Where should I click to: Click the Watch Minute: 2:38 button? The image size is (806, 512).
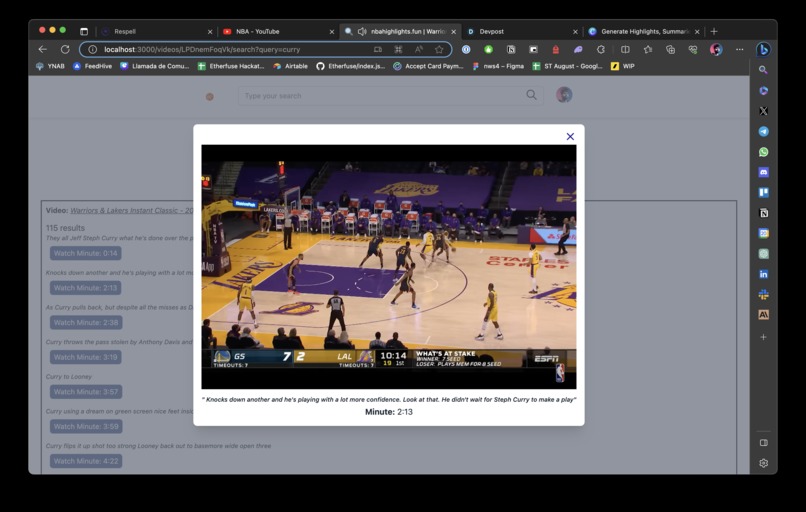(x=86, y=322)
